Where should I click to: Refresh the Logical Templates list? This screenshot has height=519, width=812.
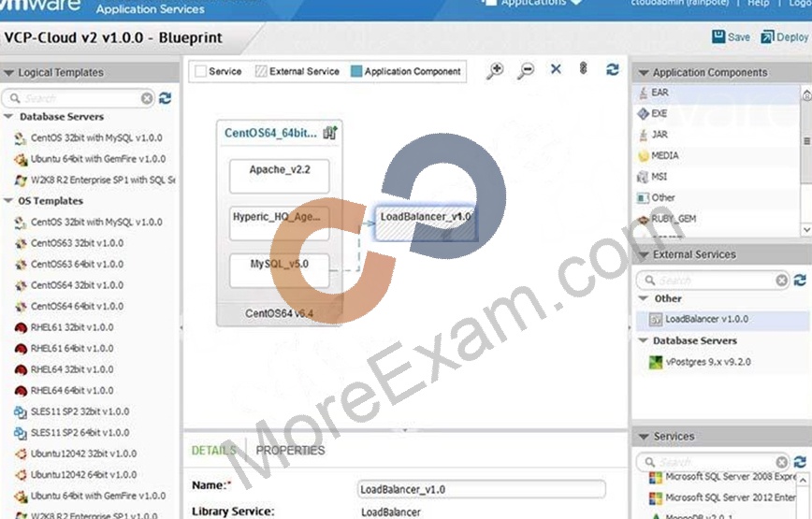pos(166,98)
